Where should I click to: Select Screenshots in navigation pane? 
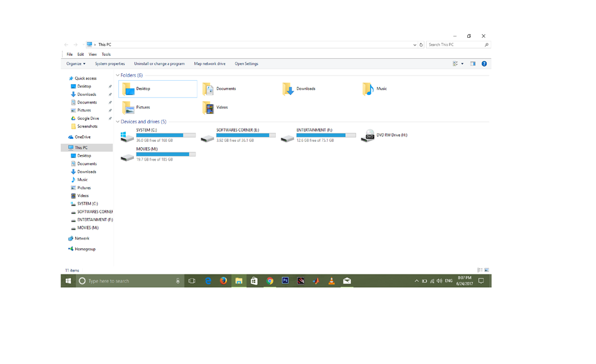(87, 126)
